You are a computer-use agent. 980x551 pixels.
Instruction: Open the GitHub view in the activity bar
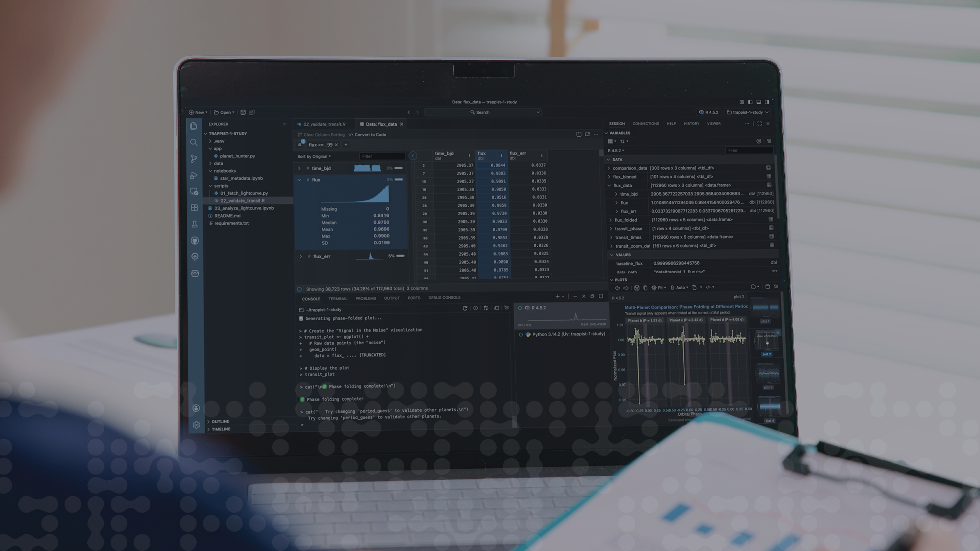coord(195,241)
